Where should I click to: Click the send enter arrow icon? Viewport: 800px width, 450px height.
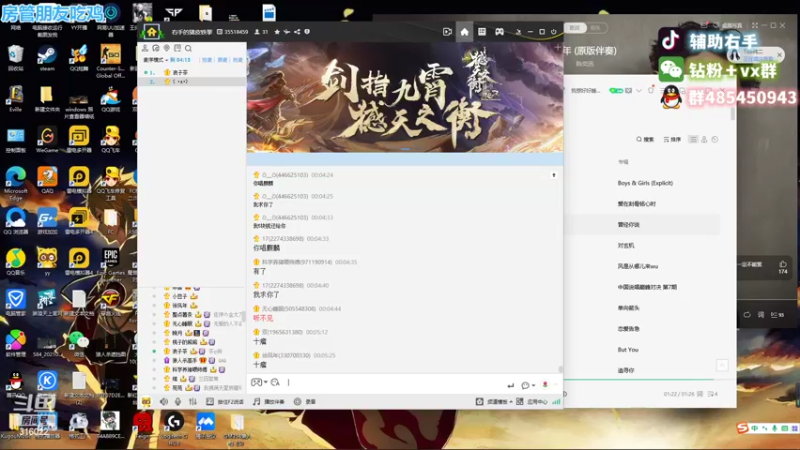(x=511, y=385)
